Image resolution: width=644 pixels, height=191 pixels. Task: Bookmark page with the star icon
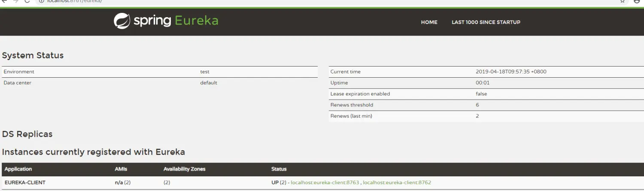coord(623,1)
